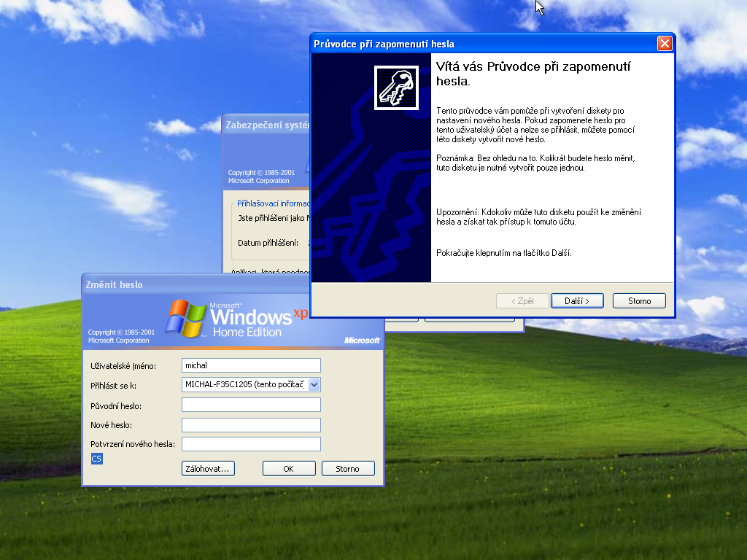Expand the Přihlásit se k dropdown

click(314, 385)
